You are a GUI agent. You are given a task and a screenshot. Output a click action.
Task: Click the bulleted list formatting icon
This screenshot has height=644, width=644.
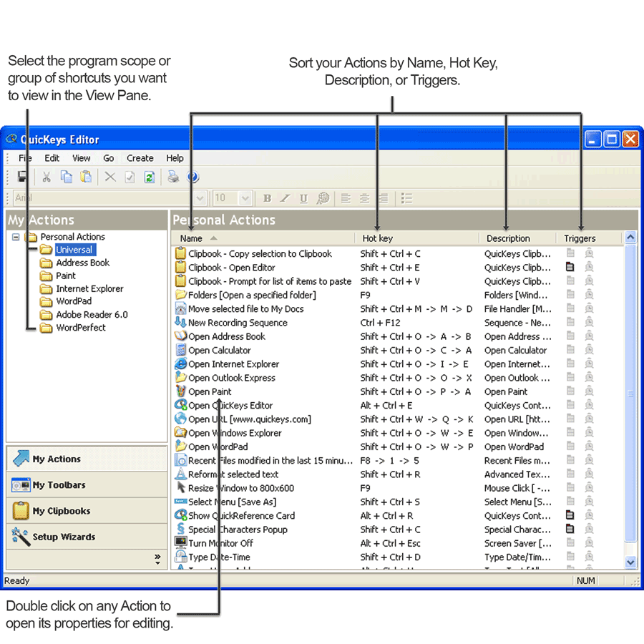(406, 198)
